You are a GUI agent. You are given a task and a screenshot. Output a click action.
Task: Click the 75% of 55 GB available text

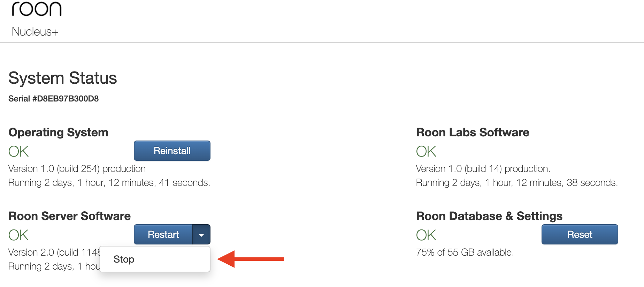pos(465,252)
